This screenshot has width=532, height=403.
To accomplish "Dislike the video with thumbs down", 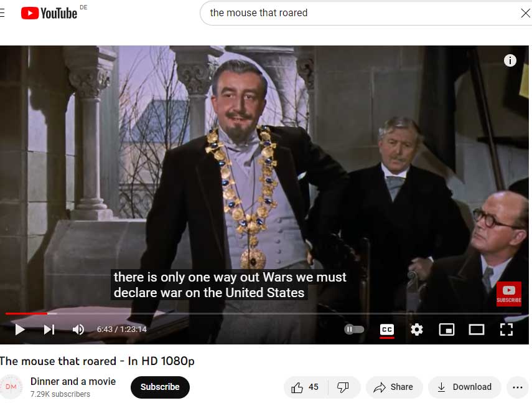I will click(343, 387).
